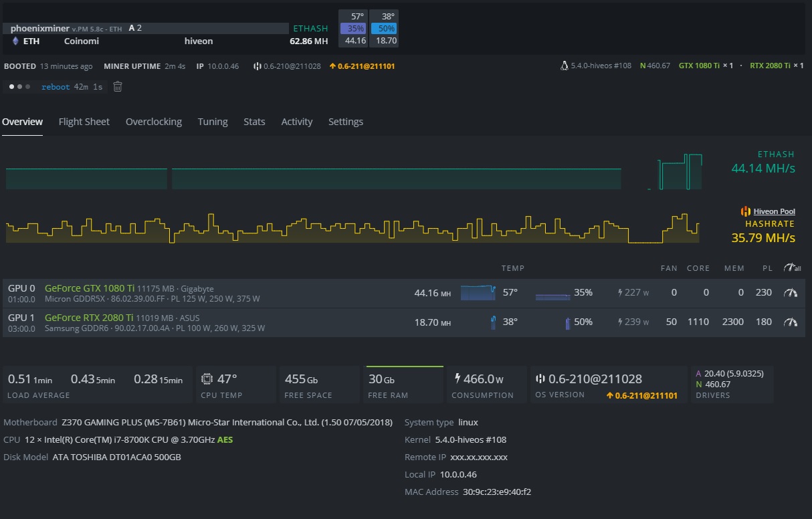
Task: Click the lightning icon in CONSUMPTION card
Action: [x=457, y=379]
